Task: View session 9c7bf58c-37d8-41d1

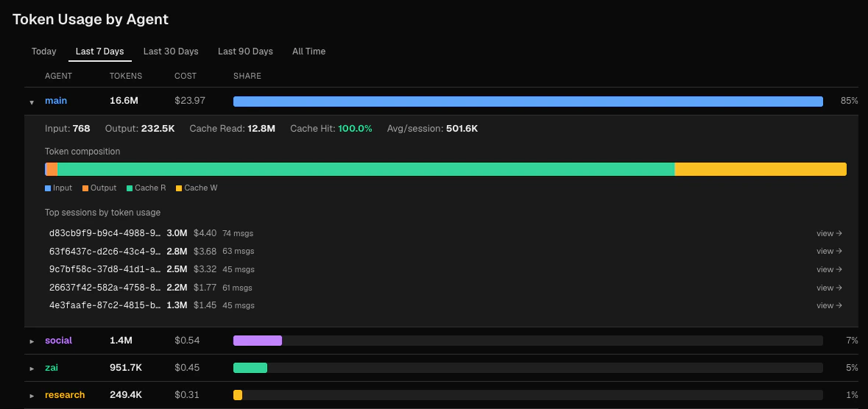Action: point(829,269)
